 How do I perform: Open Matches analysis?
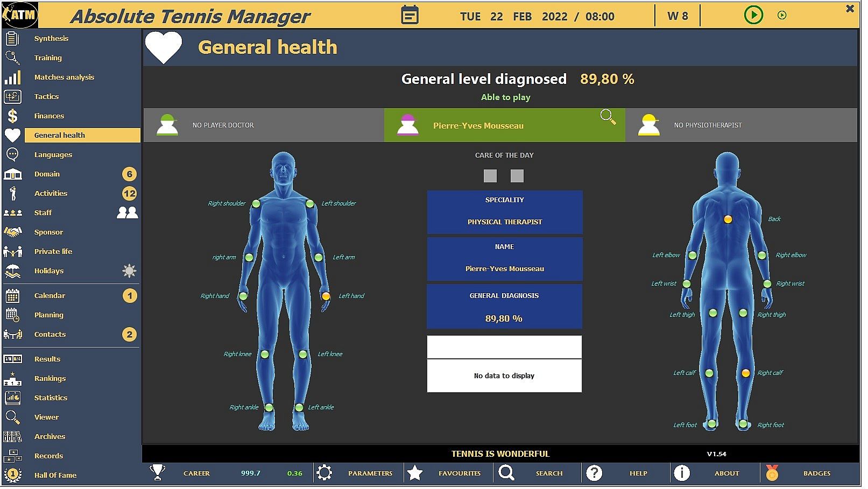[x=65, y=77]
